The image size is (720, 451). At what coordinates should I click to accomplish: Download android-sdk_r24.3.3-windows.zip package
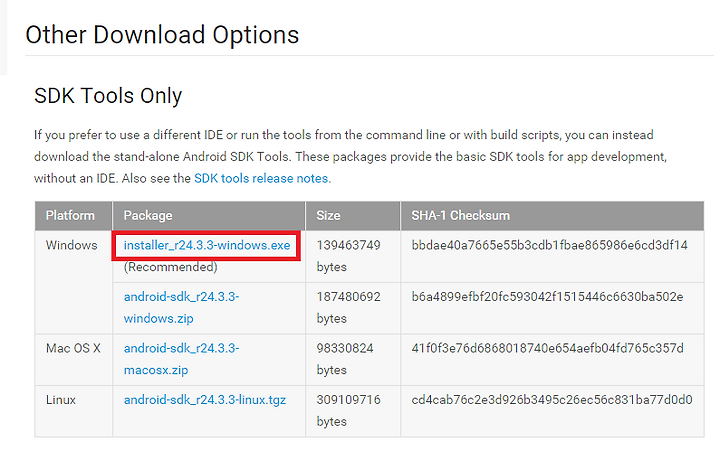(x=181, y=308)
